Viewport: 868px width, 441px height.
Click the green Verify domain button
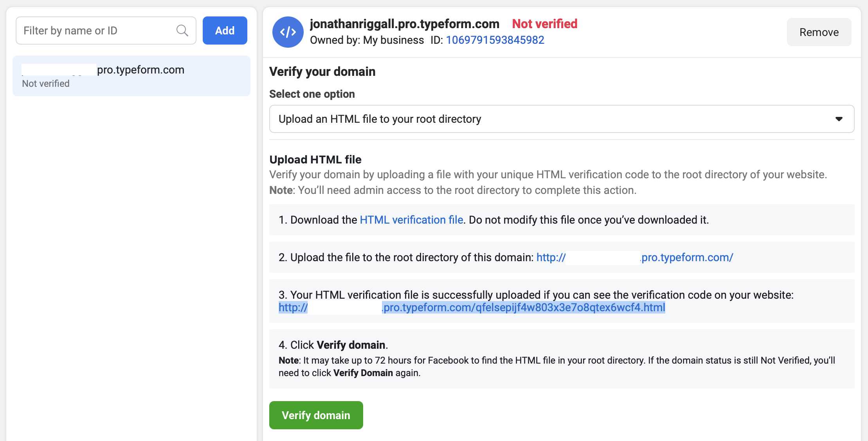[316, 415]
